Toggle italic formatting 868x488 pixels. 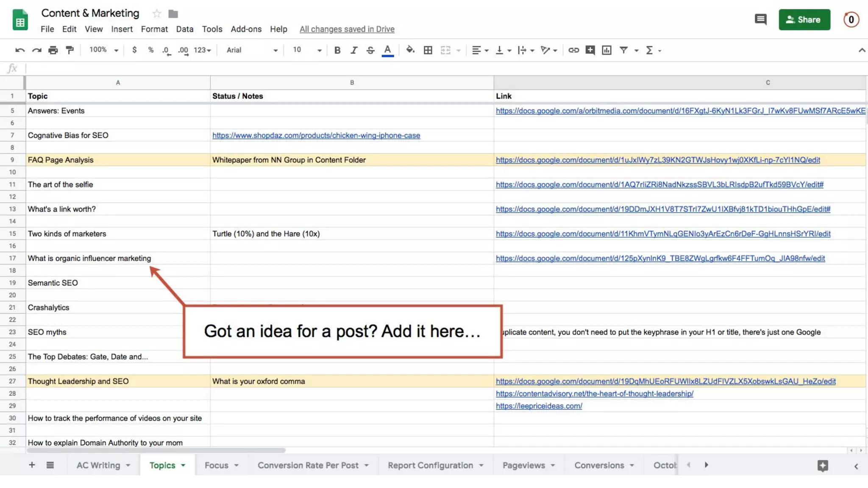[354, 50]
